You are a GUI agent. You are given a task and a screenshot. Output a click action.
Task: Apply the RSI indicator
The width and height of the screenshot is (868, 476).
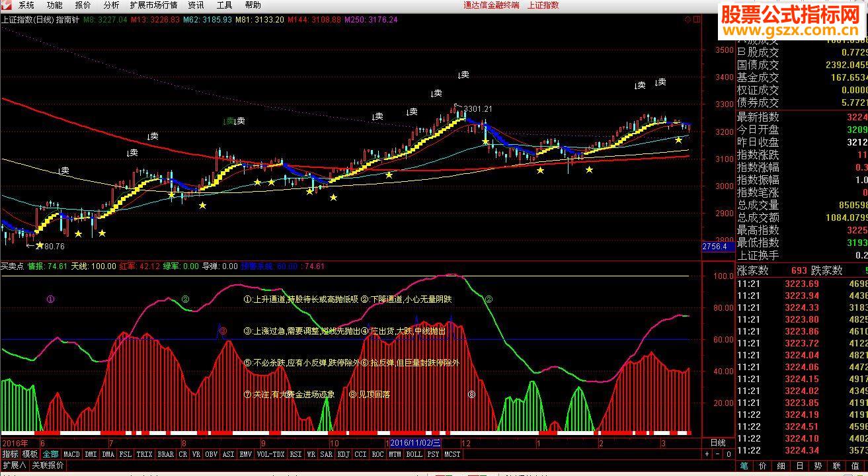pos(296,455)
